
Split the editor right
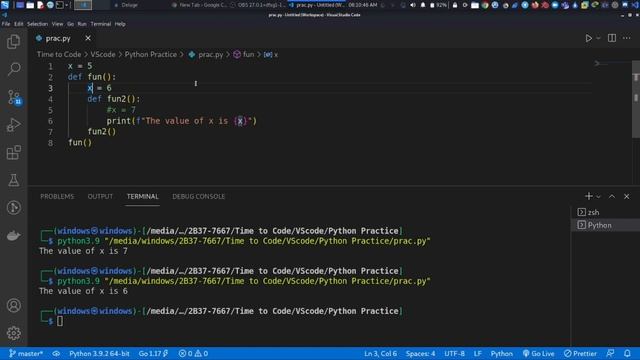pos(611,38)
